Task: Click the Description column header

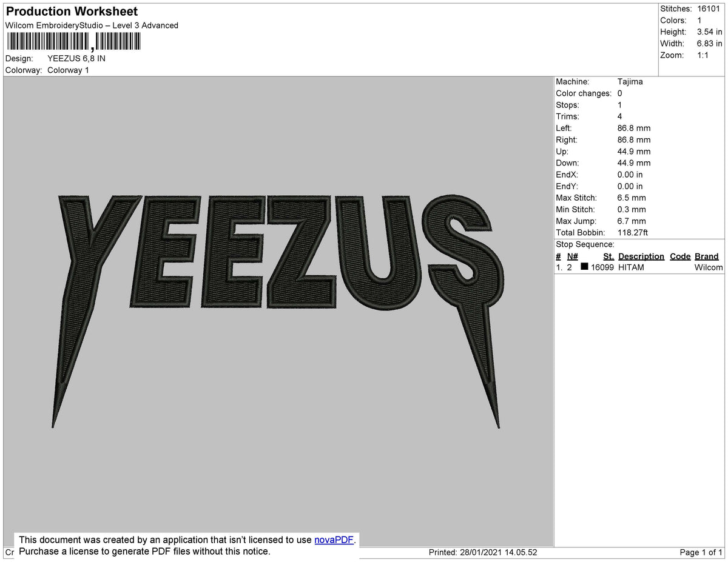Action: pyautogui.click(x=641, y=256)
